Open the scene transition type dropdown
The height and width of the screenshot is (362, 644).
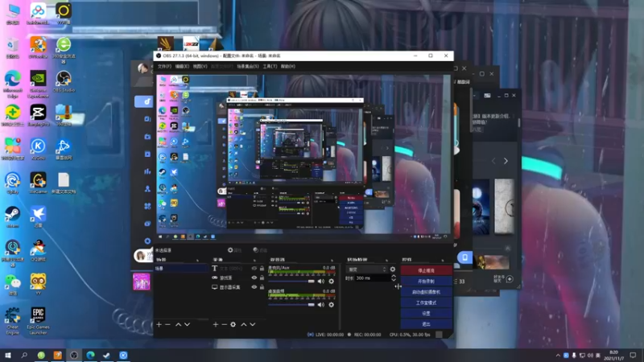[x=368, y=269]
